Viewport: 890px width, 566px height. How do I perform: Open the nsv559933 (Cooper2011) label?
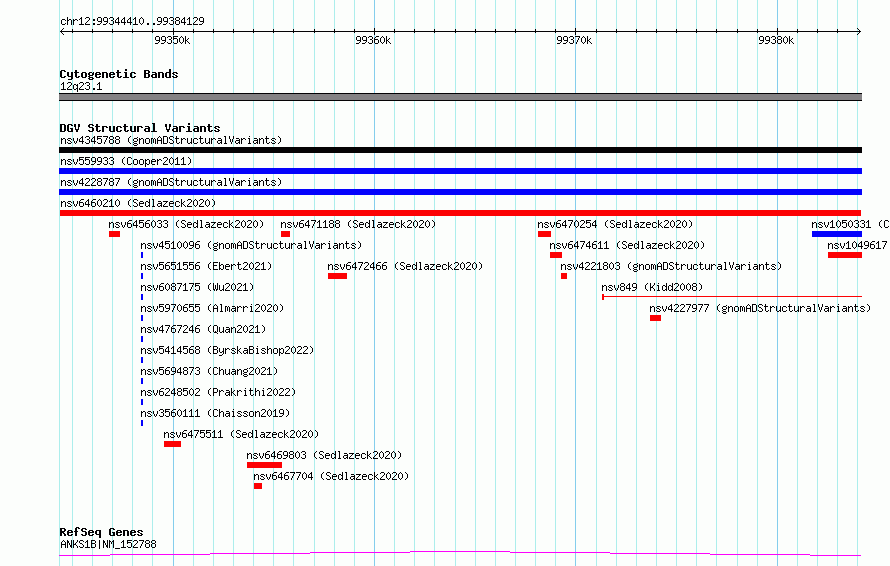pos(126,161)
